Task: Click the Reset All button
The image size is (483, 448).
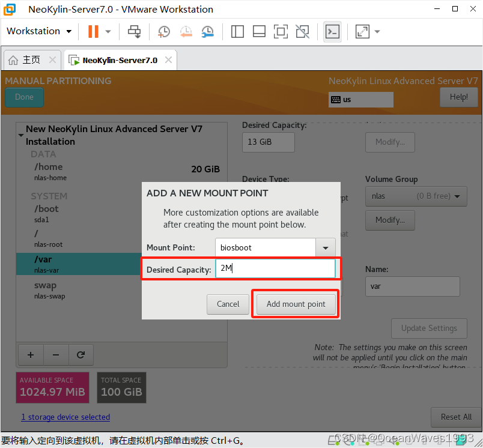Action: [x=456, y=417]
